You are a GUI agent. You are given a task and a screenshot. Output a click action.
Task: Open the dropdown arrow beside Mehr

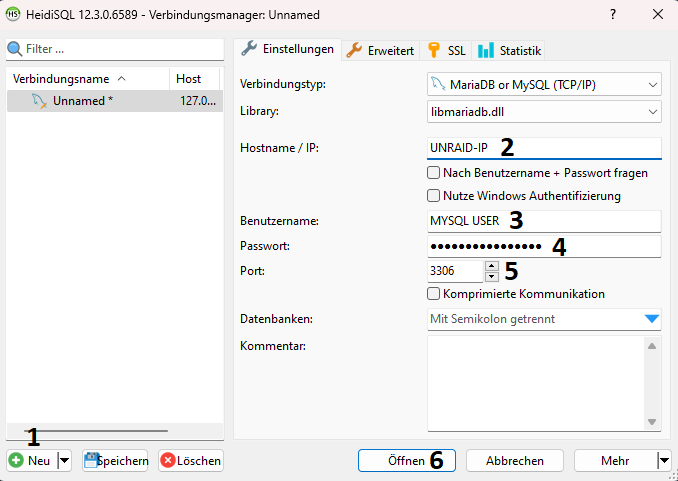pos(664,460)
